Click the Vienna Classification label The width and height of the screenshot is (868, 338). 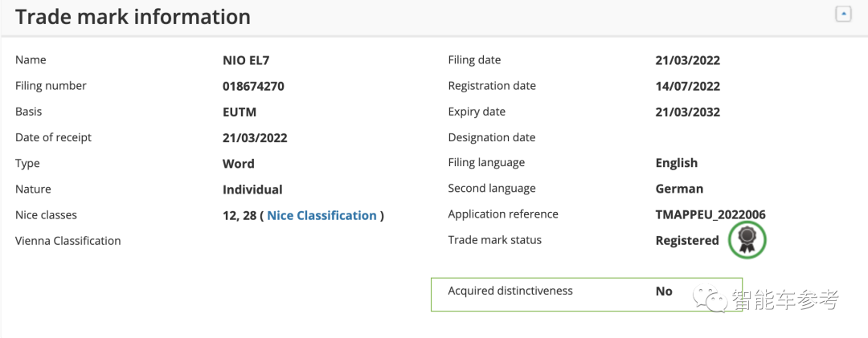point(68,241)
